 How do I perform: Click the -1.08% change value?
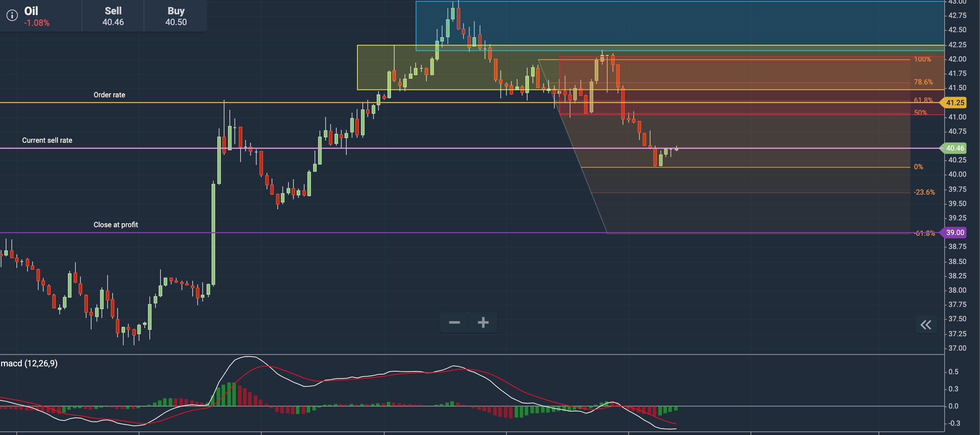[36, 23]
